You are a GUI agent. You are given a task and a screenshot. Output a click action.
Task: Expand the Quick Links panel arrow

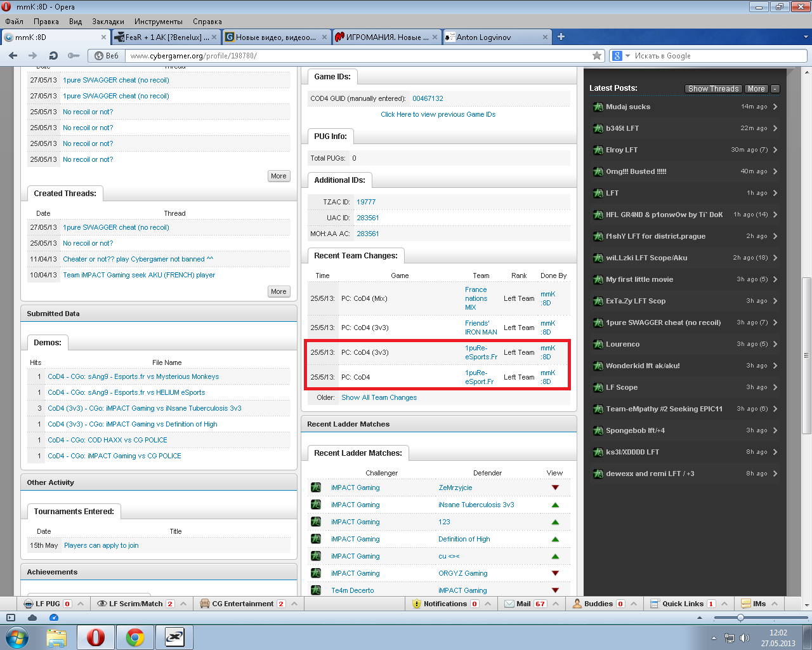724,604
